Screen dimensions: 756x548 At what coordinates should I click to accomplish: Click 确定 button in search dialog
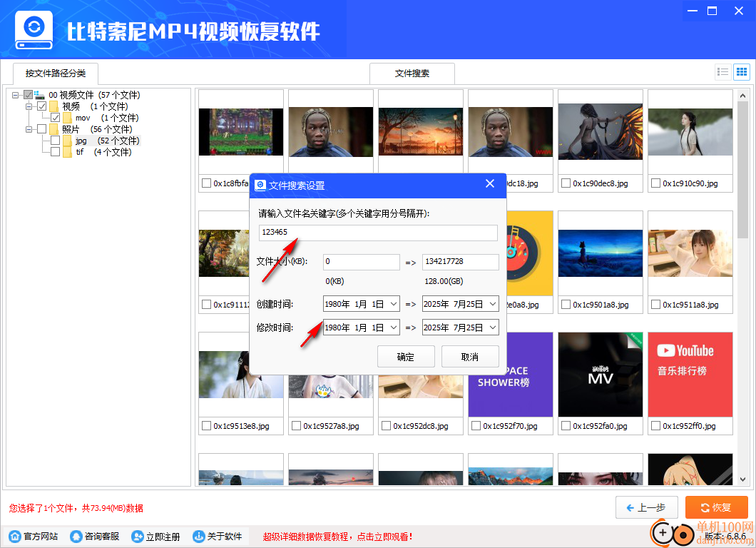tap(406, 357)
